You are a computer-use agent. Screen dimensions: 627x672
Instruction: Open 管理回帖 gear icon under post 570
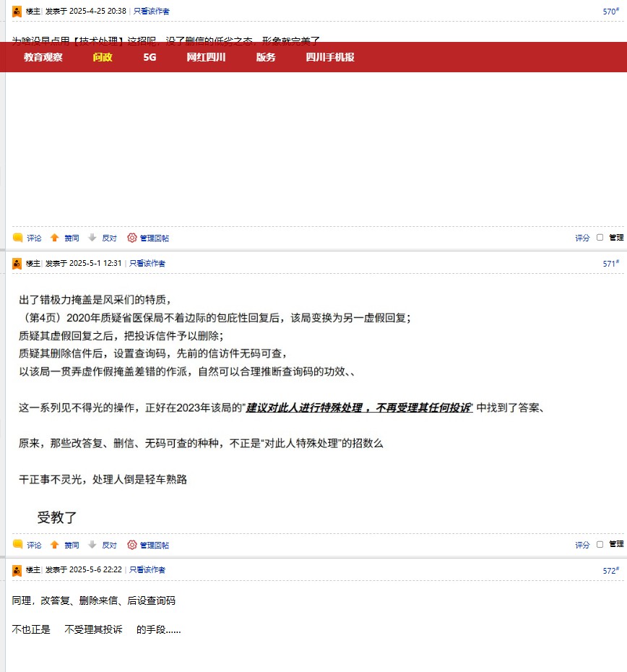point(132,238)
